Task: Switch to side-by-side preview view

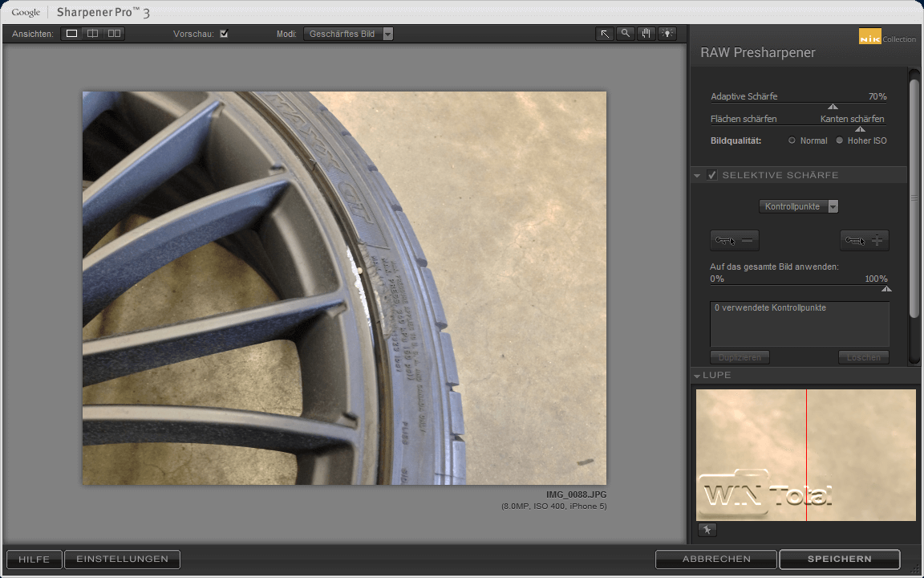Action: (x=114, y=34)
